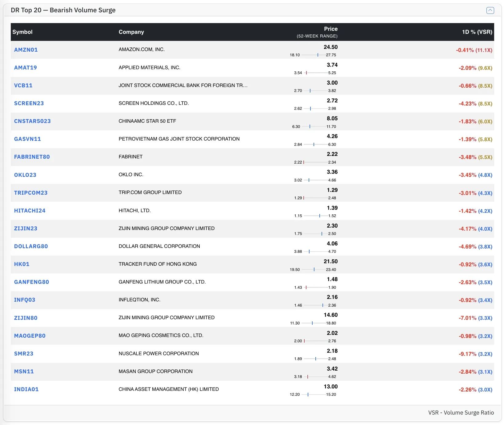Select company name DOLLAR GENERAL CORPORATION
This screenshot has height=425, width=504.
pos(159,246)
